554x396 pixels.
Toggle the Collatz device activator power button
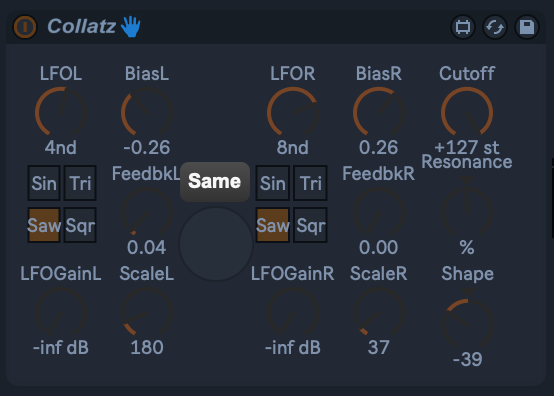click(25, 27)
